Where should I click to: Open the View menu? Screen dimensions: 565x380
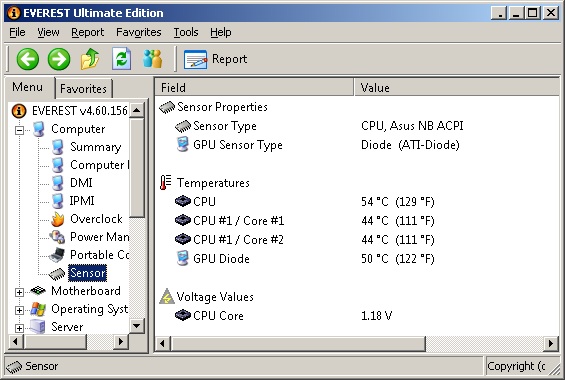point(48,32)
